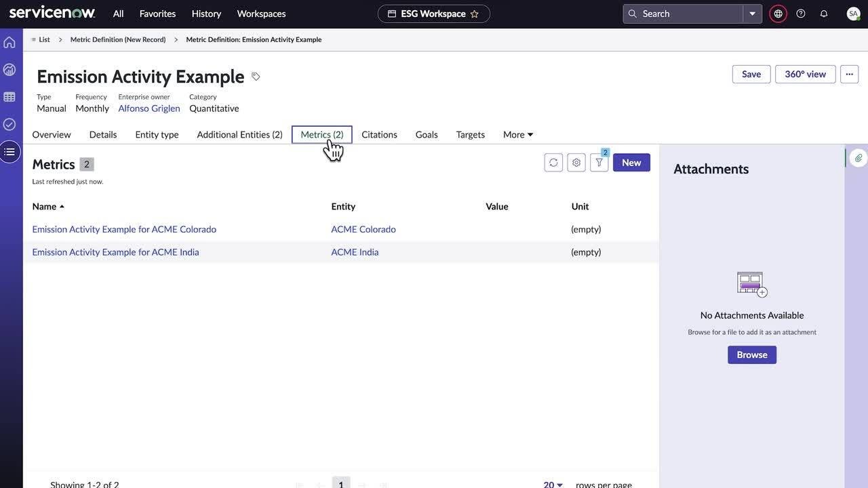Open the analytics dashboard sidebar icon
This screenshot has height=488, width=868.
point(9,70)
